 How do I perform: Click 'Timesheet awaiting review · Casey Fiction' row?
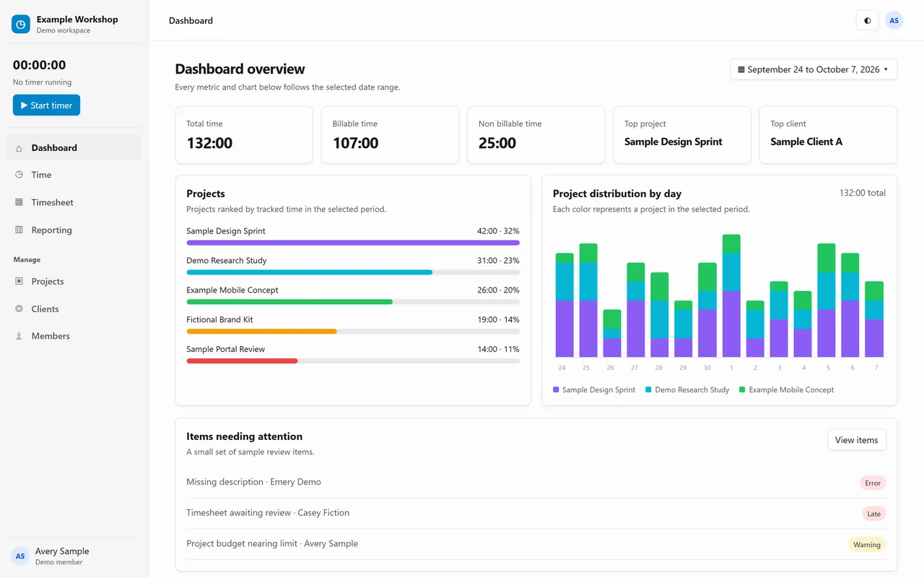point(536,514)
